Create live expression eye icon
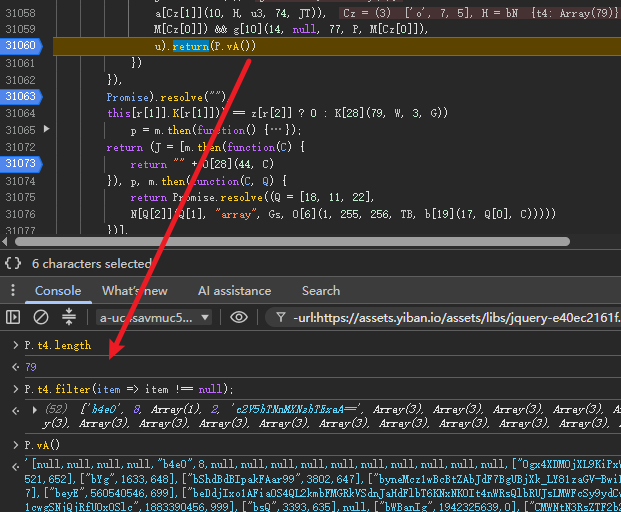 pos(239,317)
